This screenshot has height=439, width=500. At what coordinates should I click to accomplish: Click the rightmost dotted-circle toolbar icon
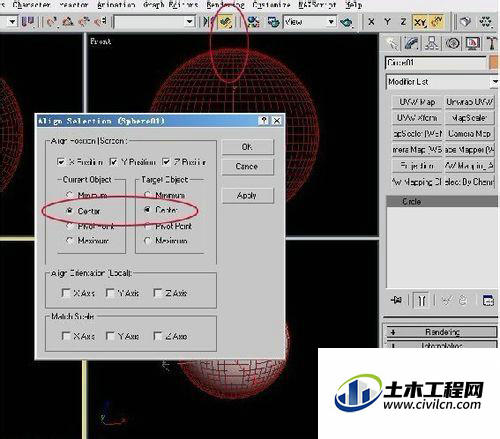(x=485, y=22)
